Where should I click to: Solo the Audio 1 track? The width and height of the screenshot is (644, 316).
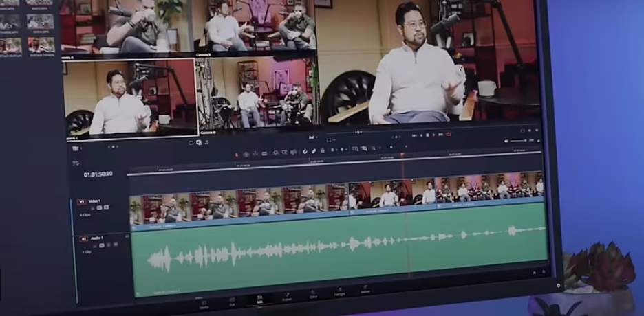(109, 245)
